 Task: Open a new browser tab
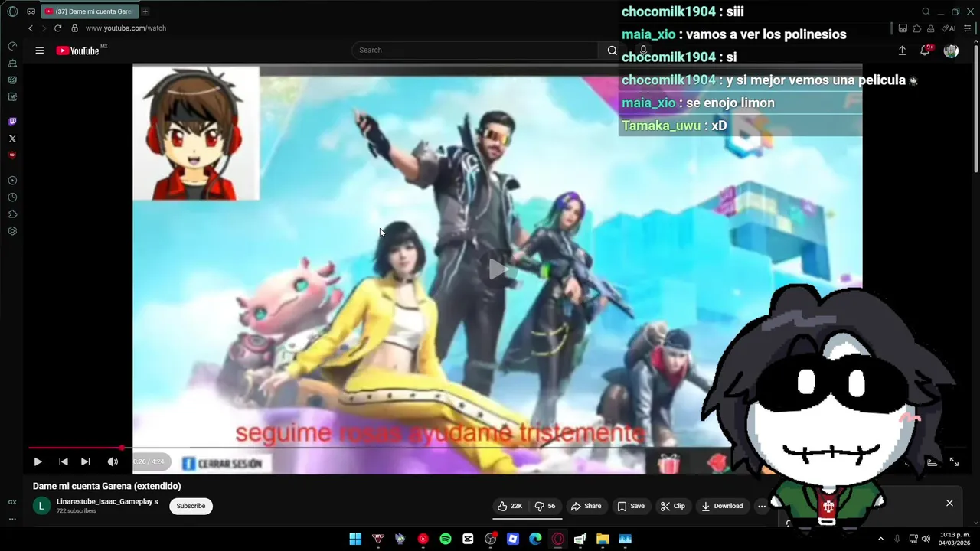point(145,11)
